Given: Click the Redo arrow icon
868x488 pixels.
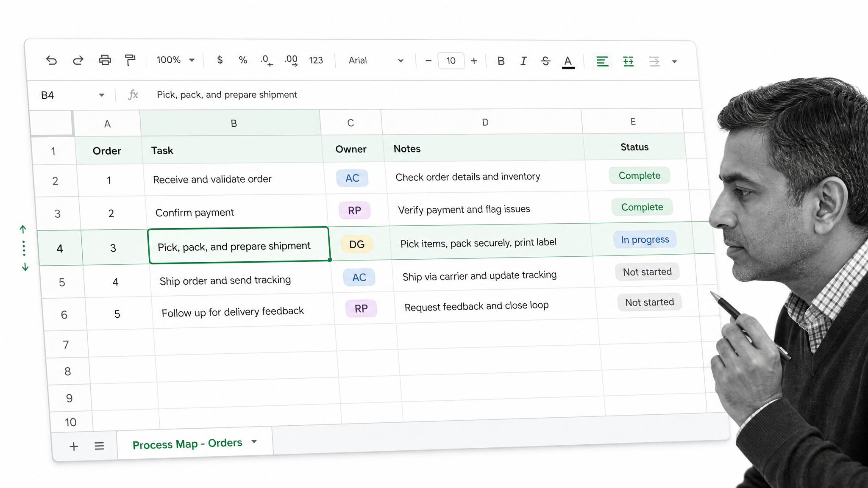Looking at the screenshot, I should click(78, 60).
